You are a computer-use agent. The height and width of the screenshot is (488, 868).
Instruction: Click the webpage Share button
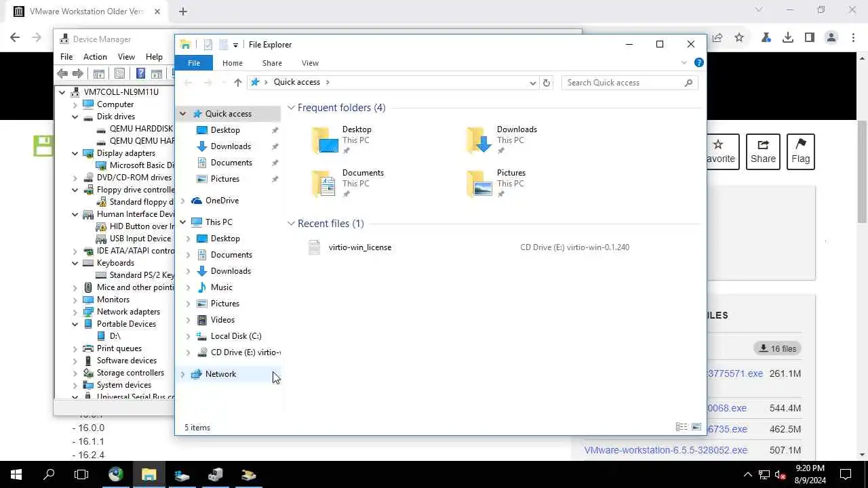(x=763, y=151)
